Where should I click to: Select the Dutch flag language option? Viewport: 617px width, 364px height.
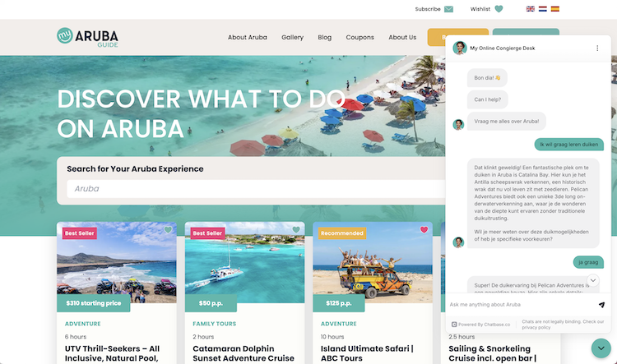pos(543,9)
